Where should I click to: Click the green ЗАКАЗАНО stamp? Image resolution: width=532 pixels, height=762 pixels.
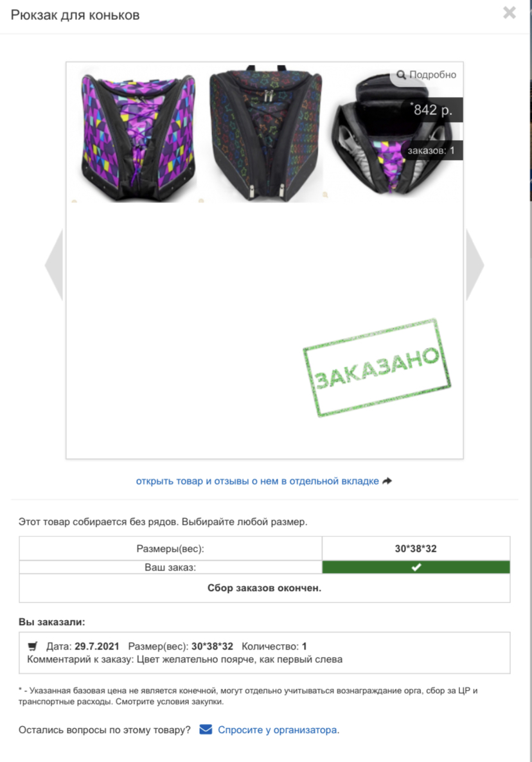pos(377,368)
